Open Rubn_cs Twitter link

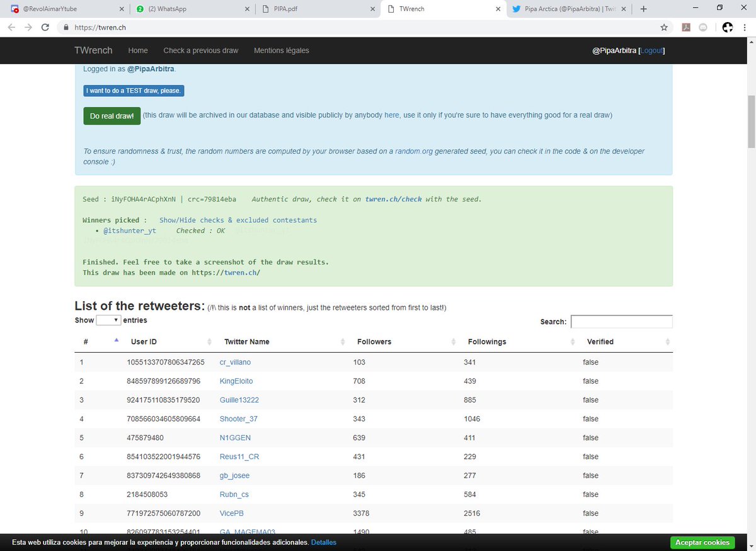(x=234, y=494)
